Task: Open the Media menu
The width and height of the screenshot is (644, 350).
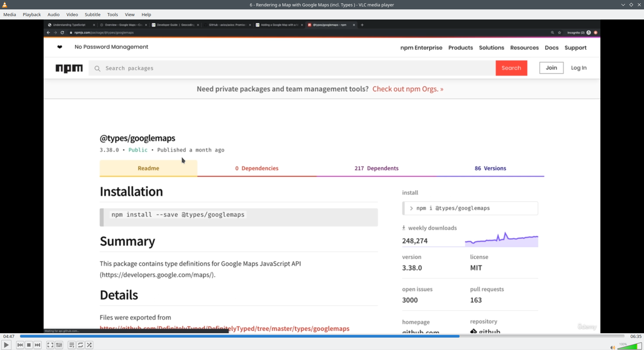Action: (10, 14)
